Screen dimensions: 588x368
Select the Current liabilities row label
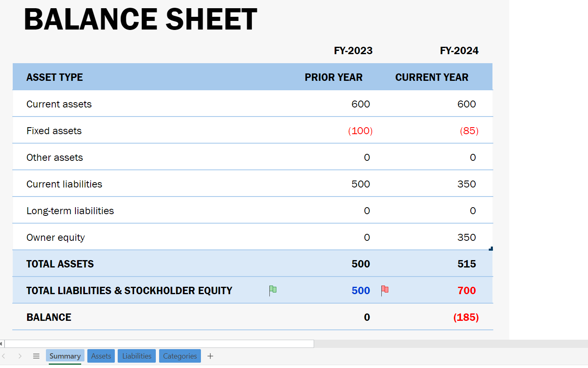tap(64, 184)
